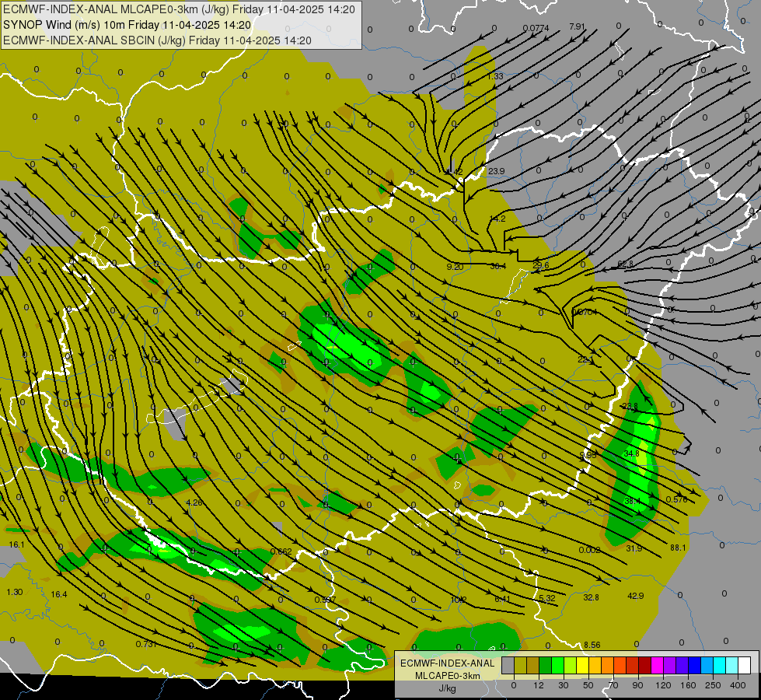761x700 pixels.
Task: Click the map value 22.1
Action: (586, 360)
